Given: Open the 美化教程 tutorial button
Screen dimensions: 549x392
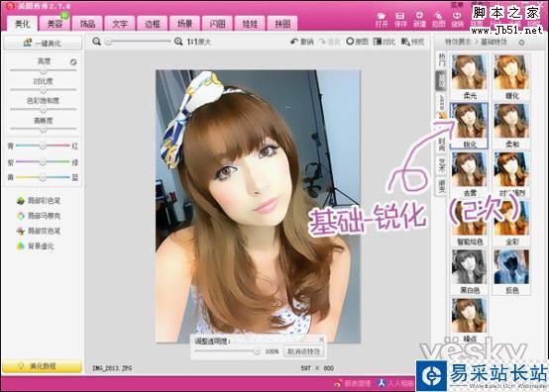Looking at the screenshot, I should (x=42, y=366).
